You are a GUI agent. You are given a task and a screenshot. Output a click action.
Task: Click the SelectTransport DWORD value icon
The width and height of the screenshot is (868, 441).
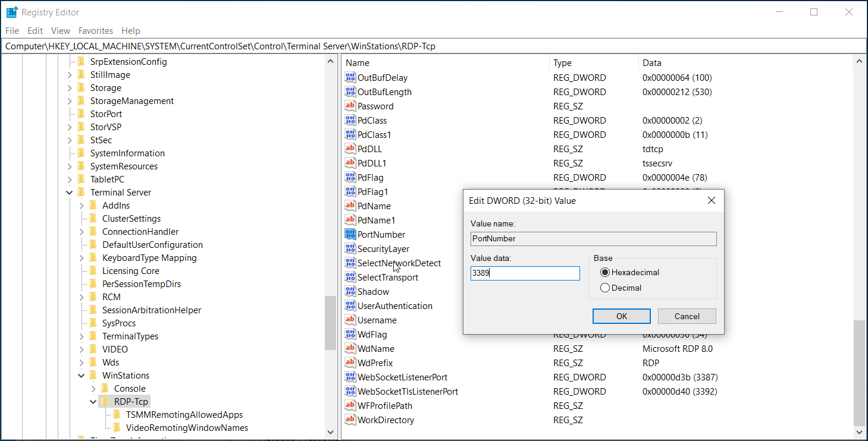coord(350,278)
